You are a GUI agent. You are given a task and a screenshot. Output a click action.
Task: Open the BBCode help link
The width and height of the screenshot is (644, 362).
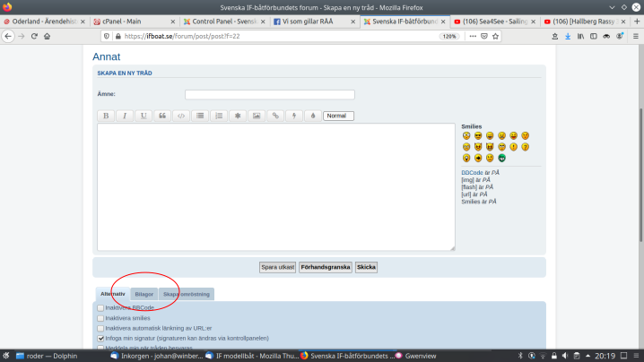(x=472, y=173)
